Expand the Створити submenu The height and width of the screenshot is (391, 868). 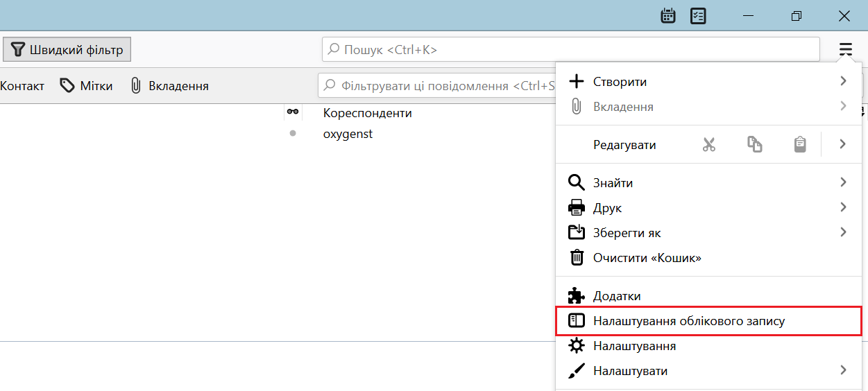point(843,82)
